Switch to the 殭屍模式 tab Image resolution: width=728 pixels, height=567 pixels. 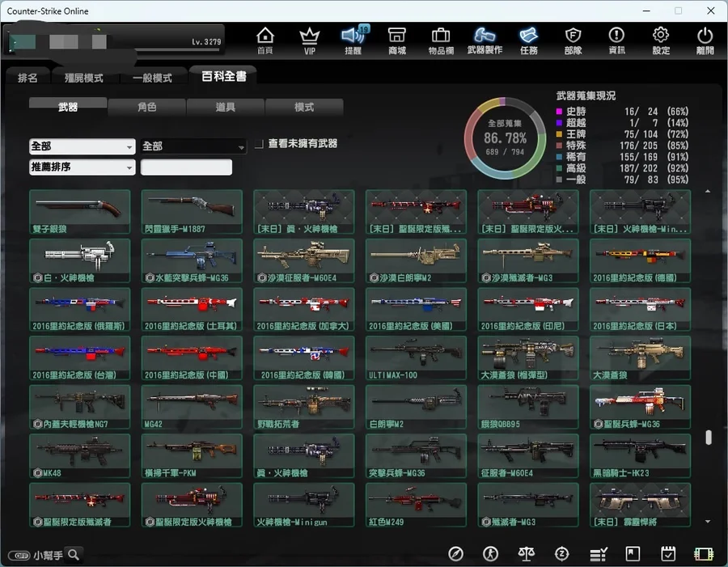point(84,78)
